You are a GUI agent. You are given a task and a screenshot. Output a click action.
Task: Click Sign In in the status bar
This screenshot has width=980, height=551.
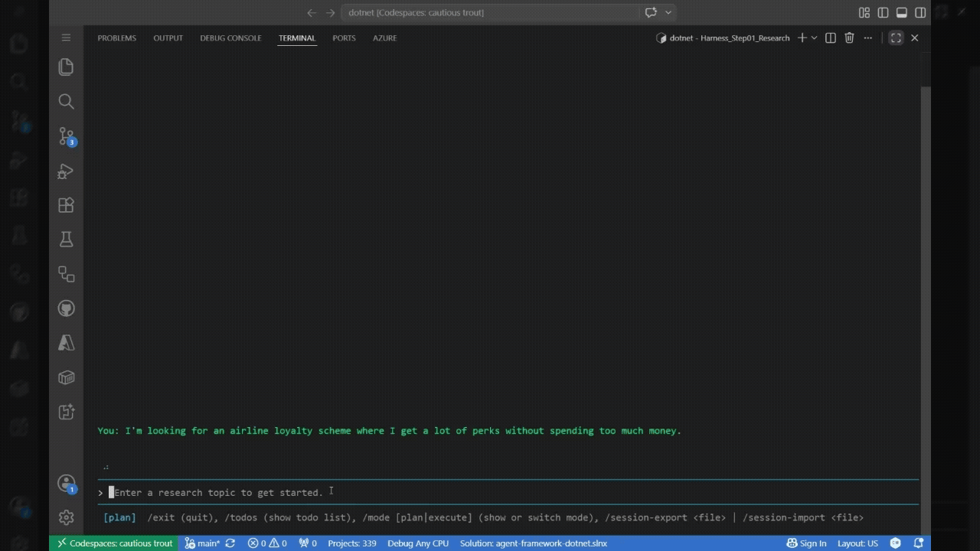(x=806, y=543)
